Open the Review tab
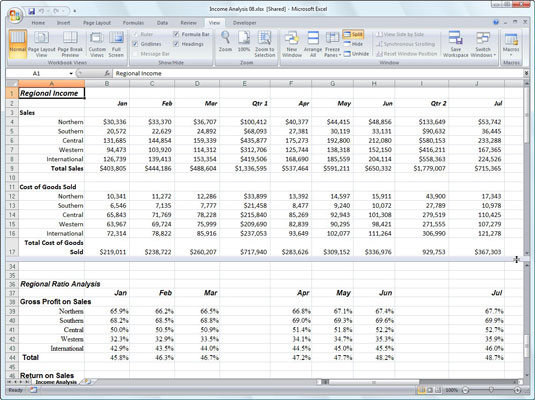The height and width of the screenshot is (400, 535). [188, 23]
